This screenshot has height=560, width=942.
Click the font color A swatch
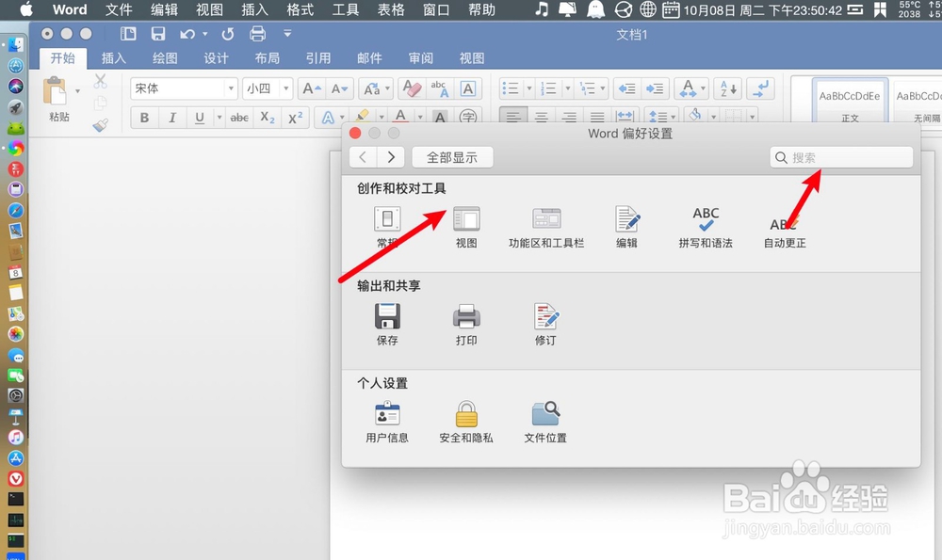point(400,117)
